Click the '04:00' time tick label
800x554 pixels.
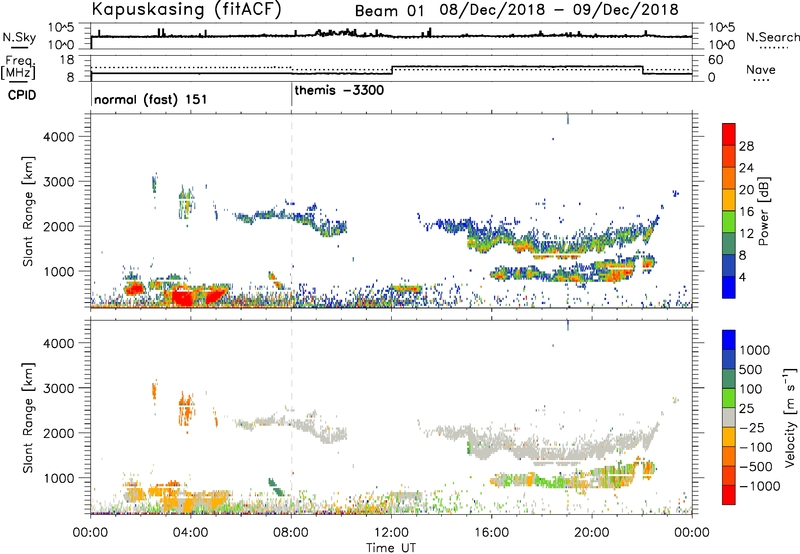coord(190,533)
